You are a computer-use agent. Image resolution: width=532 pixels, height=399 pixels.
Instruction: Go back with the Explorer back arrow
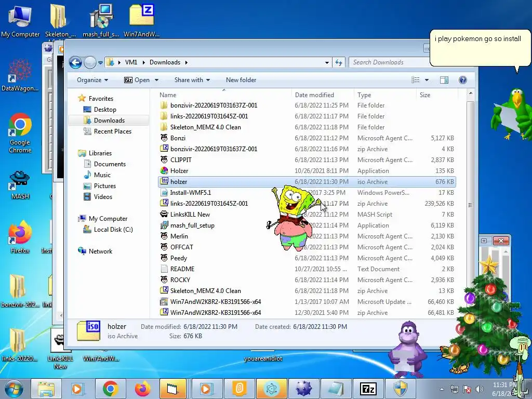(75, 62)
